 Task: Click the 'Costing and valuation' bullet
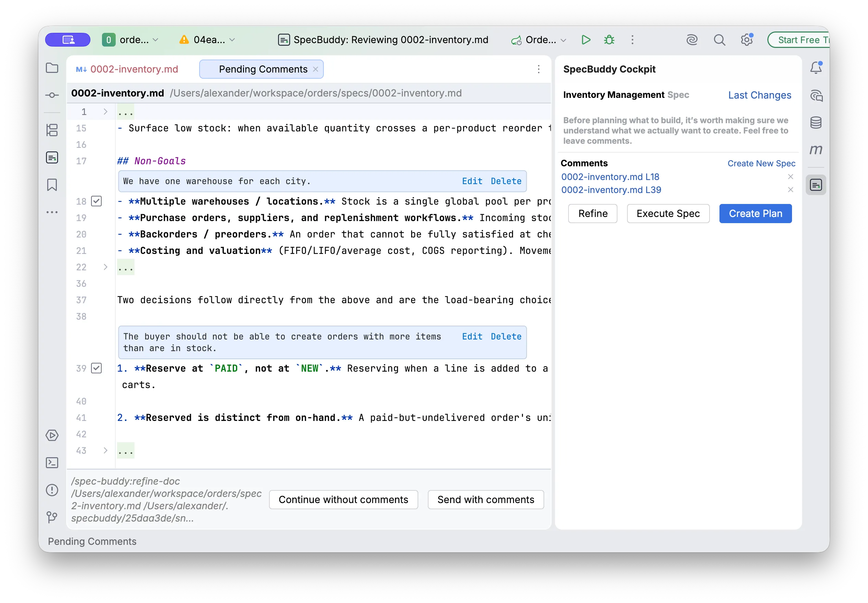click(x=334, y=251)
